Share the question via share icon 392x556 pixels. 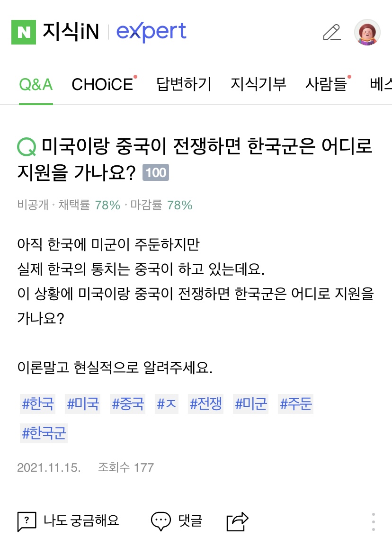pyautogui.click(x=238, y=521)
